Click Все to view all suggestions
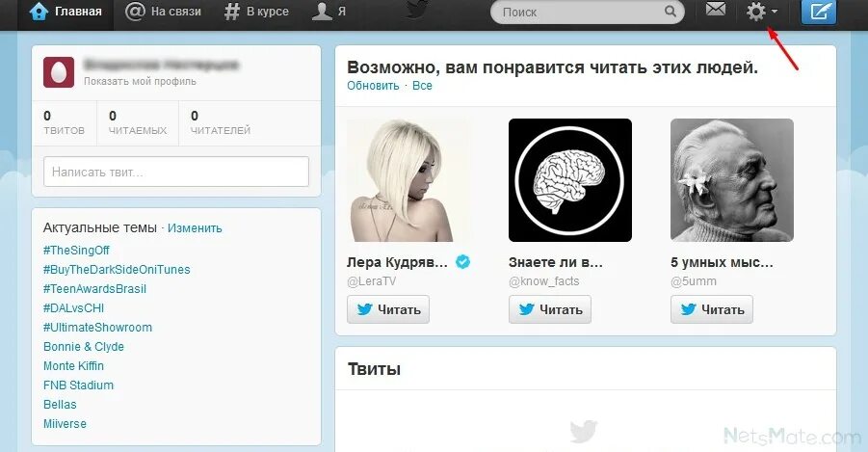The image size is (868, 452). 422,86
